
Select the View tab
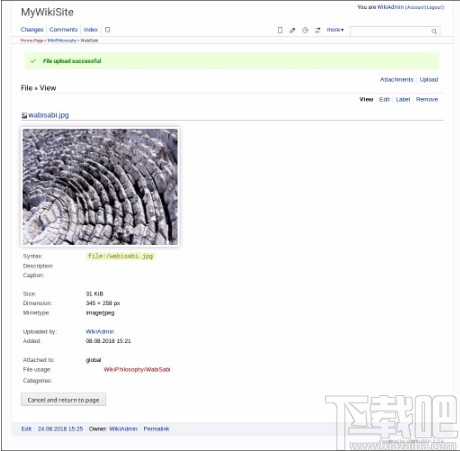tap(366, 99)
